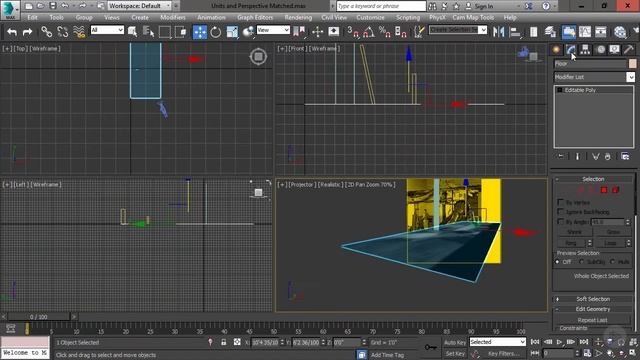
Task: Toggle Window/Crossing selection mode
Action: click(x=180, y=32)
